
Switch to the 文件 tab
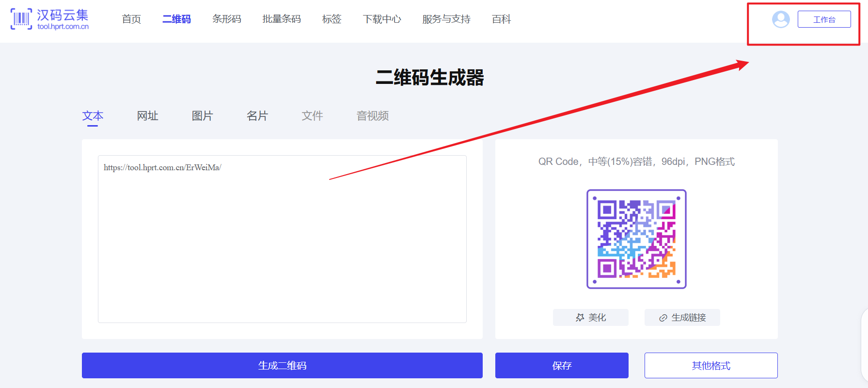point(312,116)
